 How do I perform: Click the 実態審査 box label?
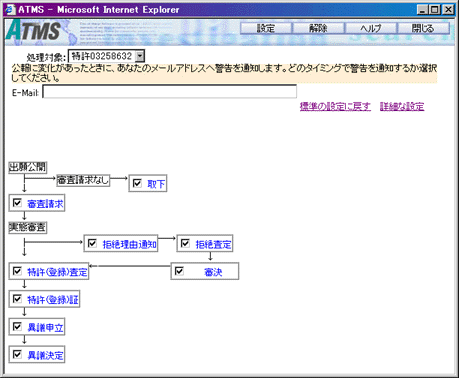click(x=27, y=228)
